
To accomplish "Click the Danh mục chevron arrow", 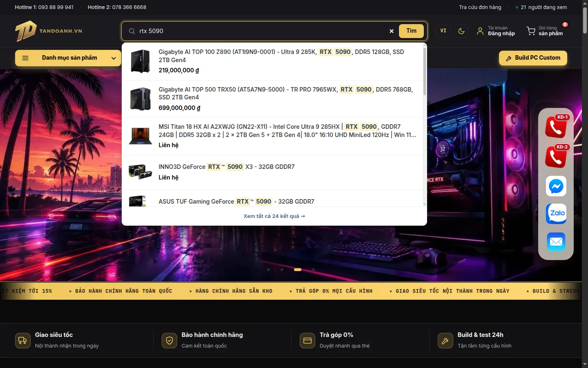I will coord(114,58).
